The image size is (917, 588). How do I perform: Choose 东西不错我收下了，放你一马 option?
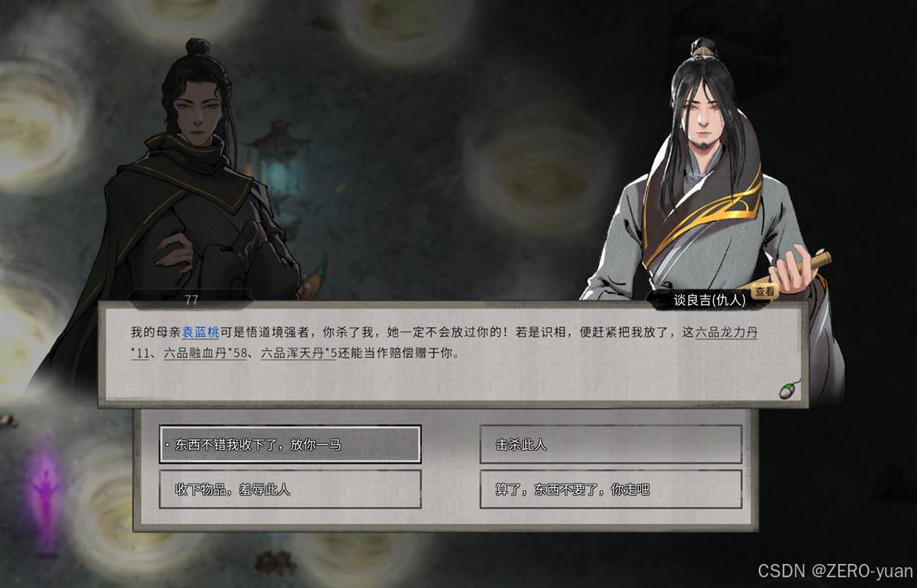[x=290, y=445]
